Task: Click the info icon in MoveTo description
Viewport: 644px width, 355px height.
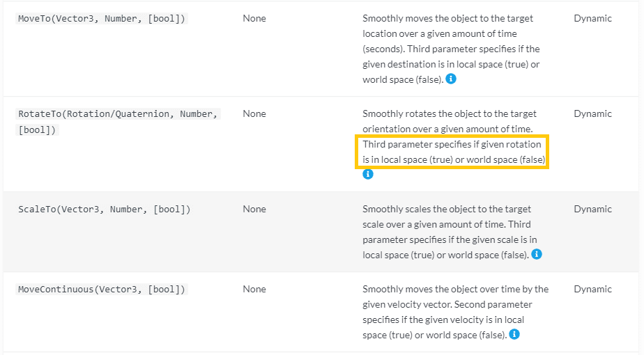Action: point(451,79)
